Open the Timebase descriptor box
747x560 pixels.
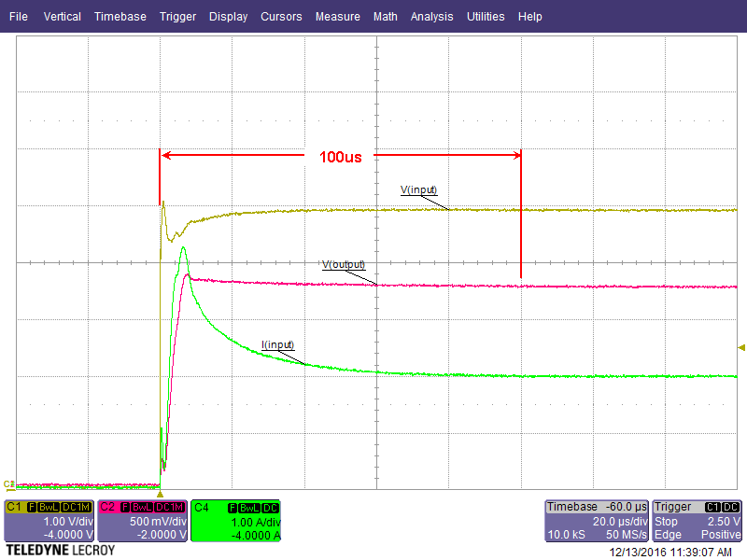(597, 521)
